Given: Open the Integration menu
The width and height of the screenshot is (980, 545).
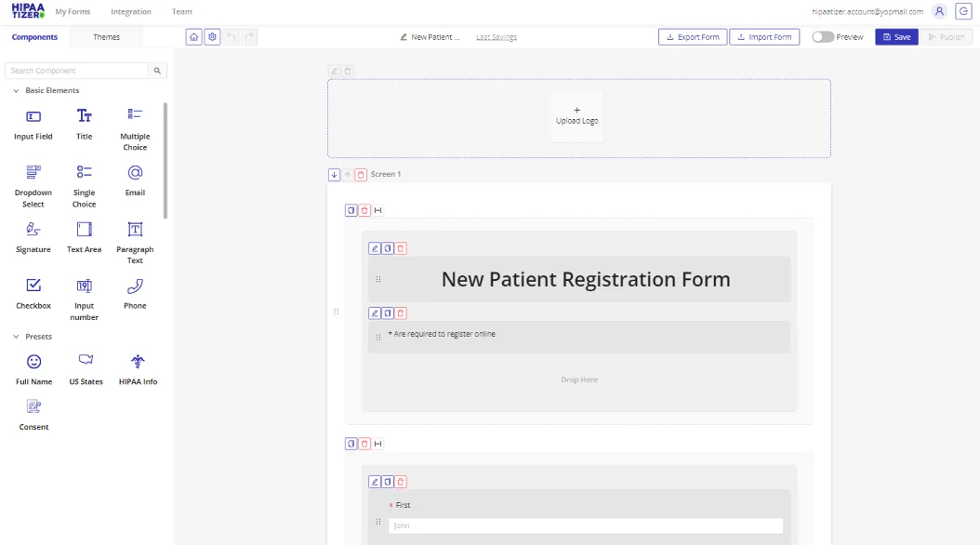Looking at the screenshot, I should pos(130,11).
